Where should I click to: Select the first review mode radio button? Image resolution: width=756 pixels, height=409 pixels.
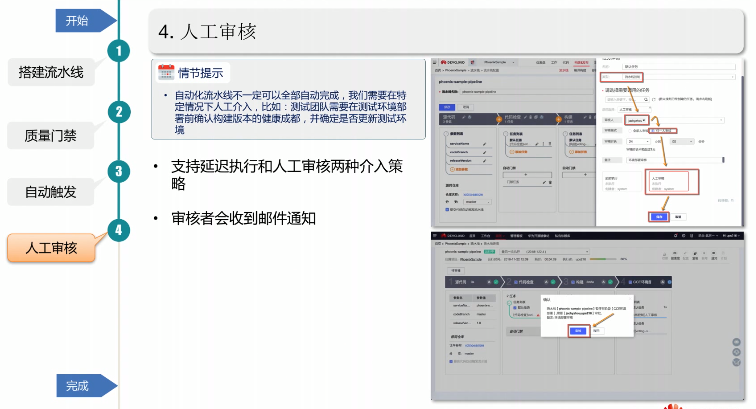[630, 131]
